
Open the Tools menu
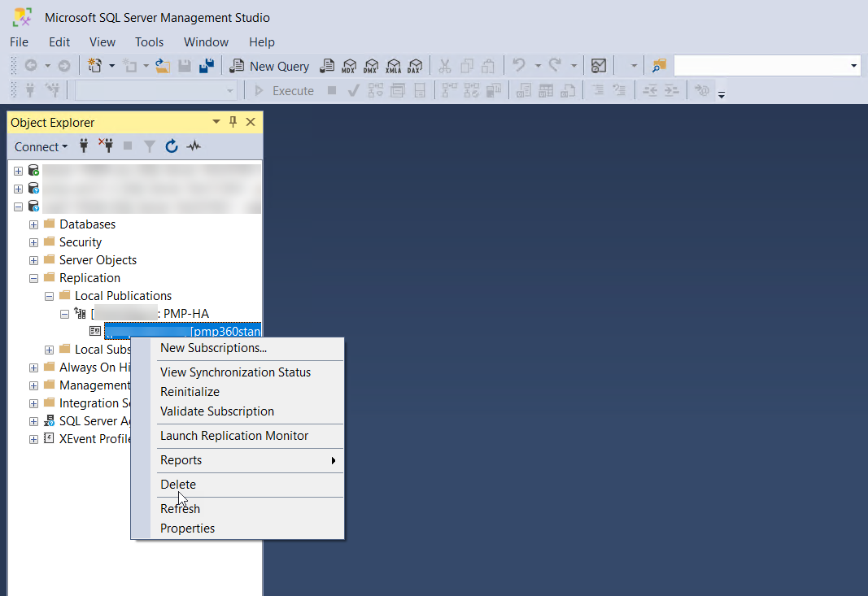point(149,42)
